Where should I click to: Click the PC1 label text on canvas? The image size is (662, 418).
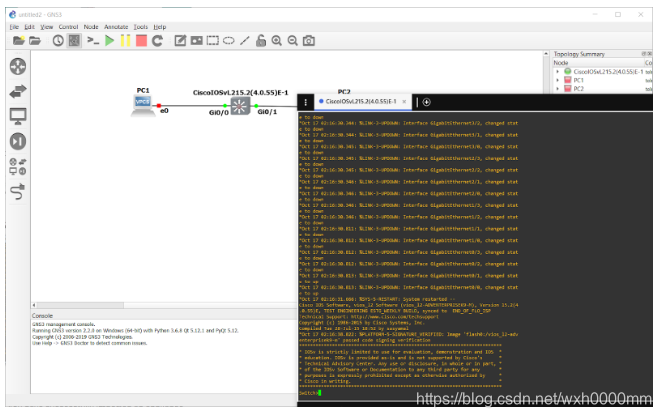(143, 90)
